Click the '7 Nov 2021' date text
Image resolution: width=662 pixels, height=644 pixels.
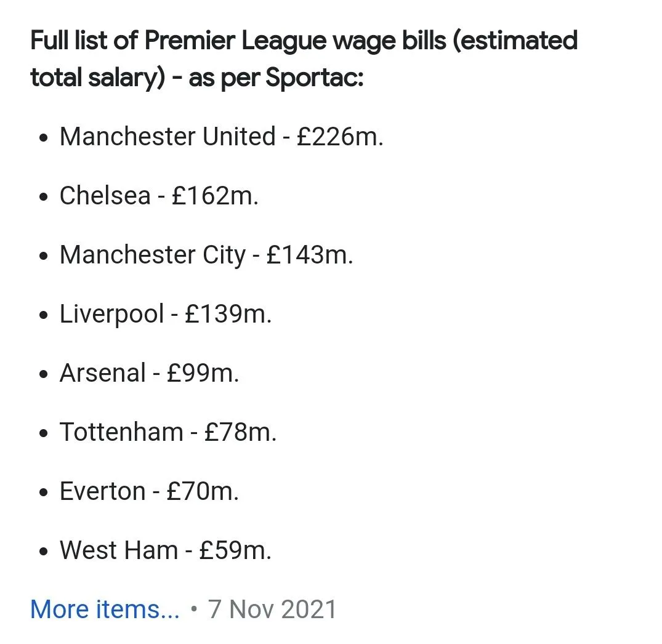[x=272, y=610]
